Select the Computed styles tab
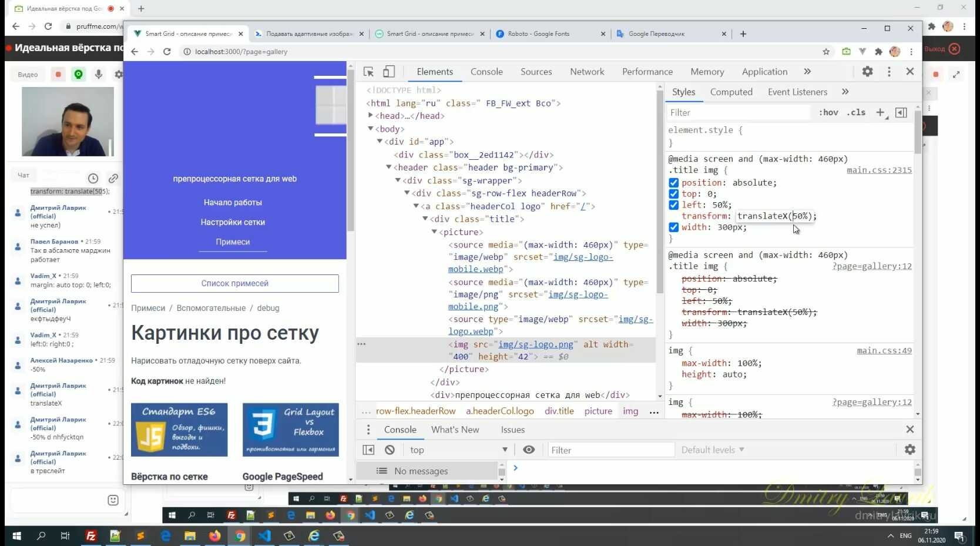Screen dimensions: 980x546 [x=731, y=92]
